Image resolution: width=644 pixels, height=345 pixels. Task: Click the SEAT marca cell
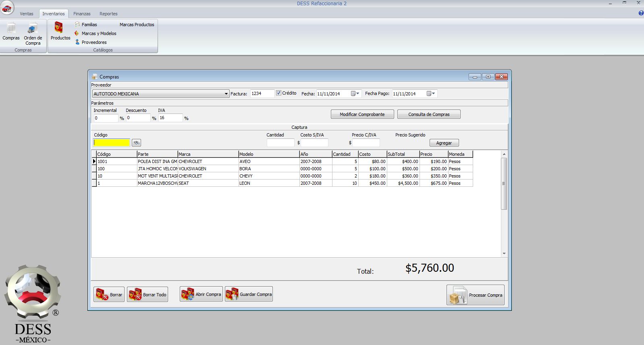click(208, 183)
